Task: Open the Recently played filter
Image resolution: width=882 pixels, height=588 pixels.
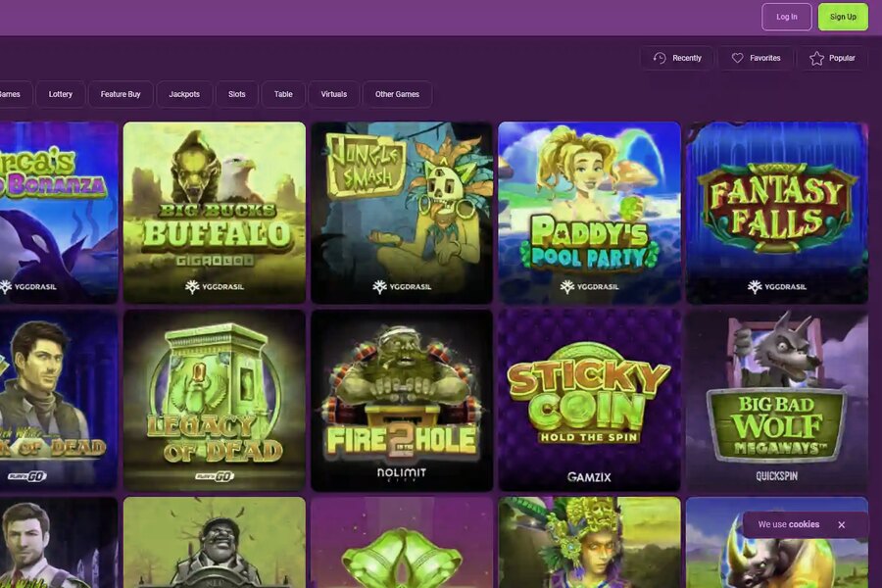Action: [x=677, y=58]
